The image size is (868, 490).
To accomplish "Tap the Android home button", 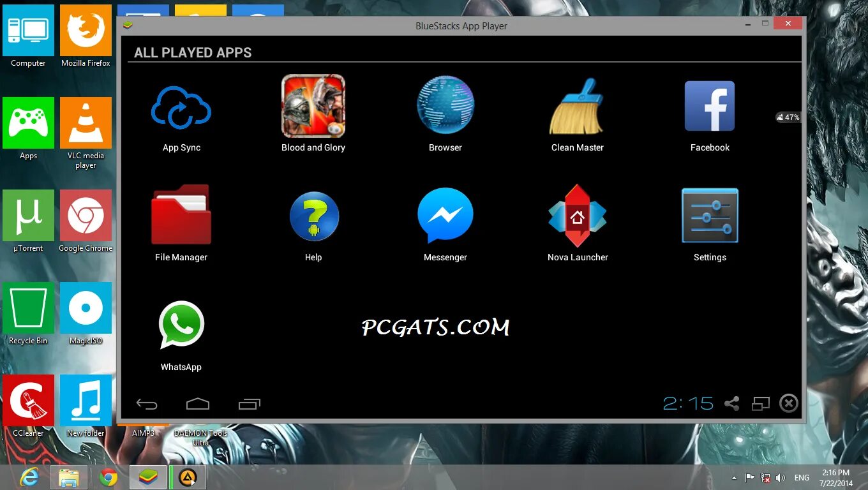I will click(x=198, y=404).
